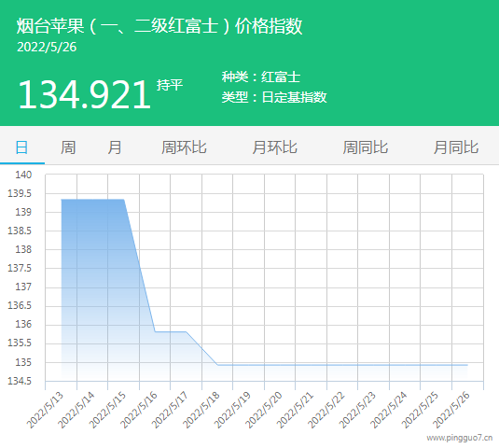Screen dimensions: 499x448
Task: Select the 周同比 tab
Action: click(366, 147)
